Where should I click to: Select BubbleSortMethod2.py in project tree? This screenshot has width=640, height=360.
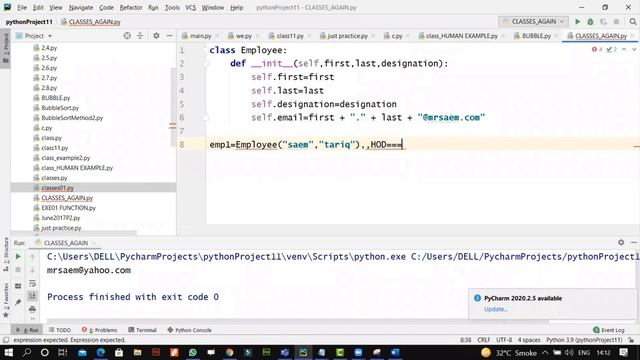pyautogui.click(x=72, y=118)
